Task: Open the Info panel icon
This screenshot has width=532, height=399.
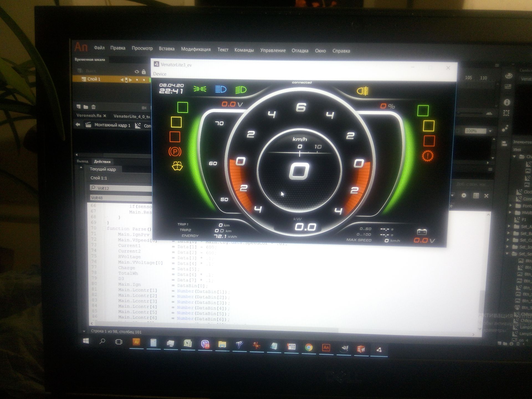Action: point(507,103)
